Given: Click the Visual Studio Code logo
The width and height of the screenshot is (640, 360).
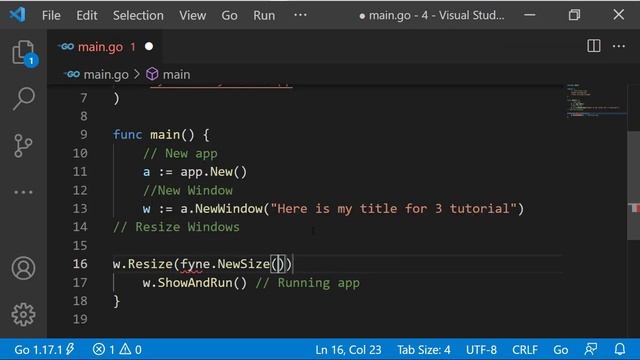Looking at the screenshot, I should click(18, 15).
